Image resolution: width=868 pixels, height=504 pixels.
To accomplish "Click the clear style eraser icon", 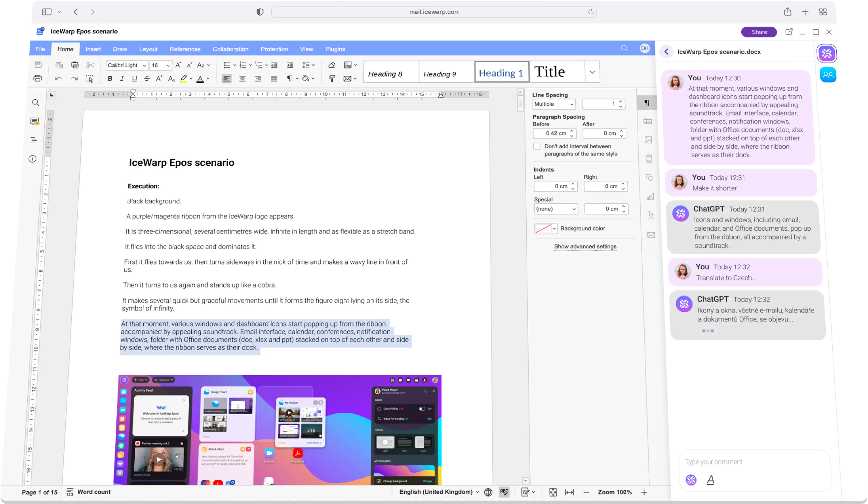I will (331, 65).
